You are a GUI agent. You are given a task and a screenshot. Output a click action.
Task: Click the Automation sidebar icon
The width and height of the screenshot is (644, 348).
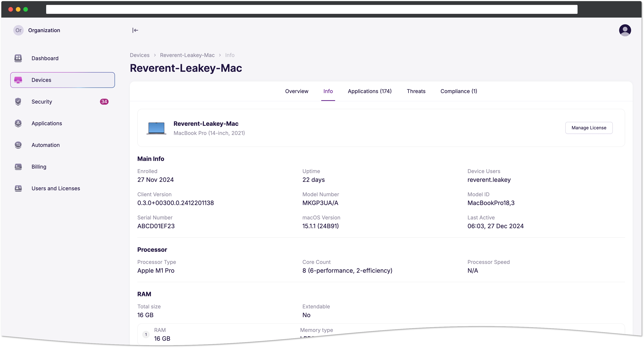[x=18, y=145]
